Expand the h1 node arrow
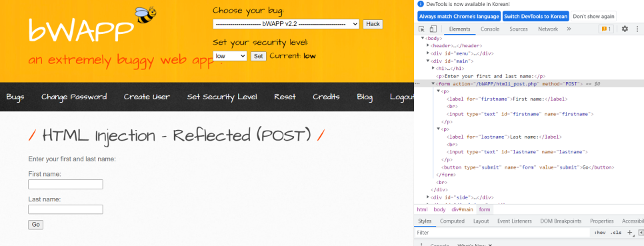644x246 pixels. pos(433,69)
